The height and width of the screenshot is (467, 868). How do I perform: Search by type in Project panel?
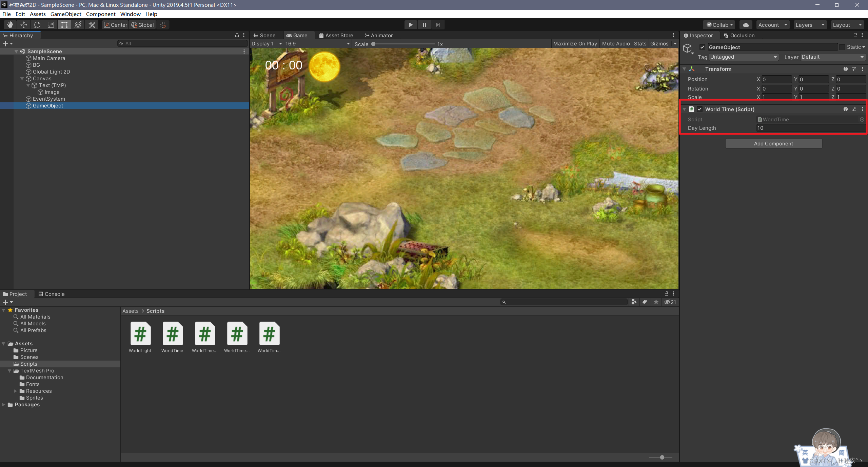pos(634,302)
